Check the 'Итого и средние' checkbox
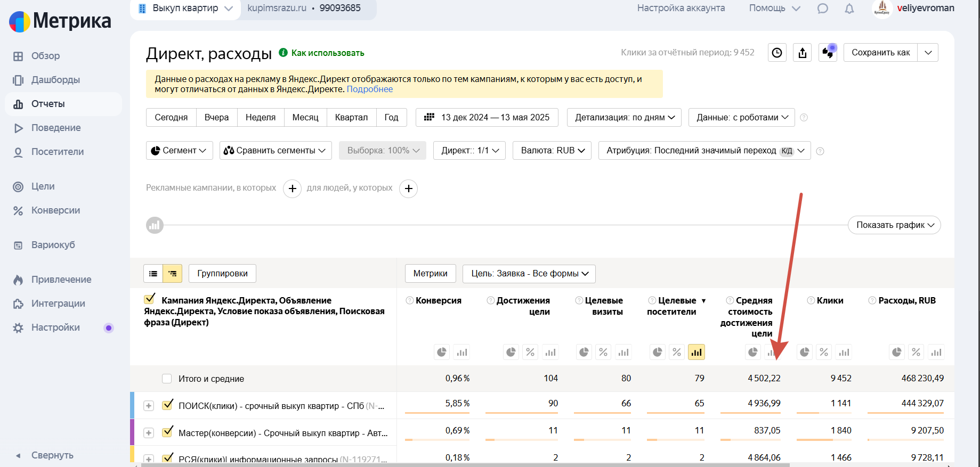 point(167,379)
